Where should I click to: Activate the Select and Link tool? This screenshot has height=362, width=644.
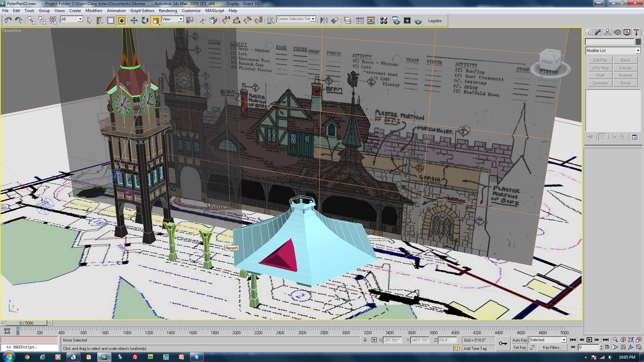pyautogui.click(x=32, y=21)
